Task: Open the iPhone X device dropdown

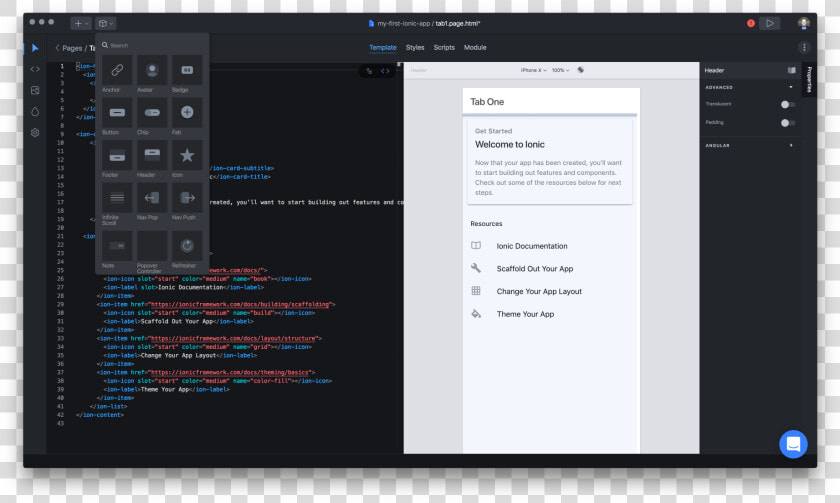Action: 533,70
